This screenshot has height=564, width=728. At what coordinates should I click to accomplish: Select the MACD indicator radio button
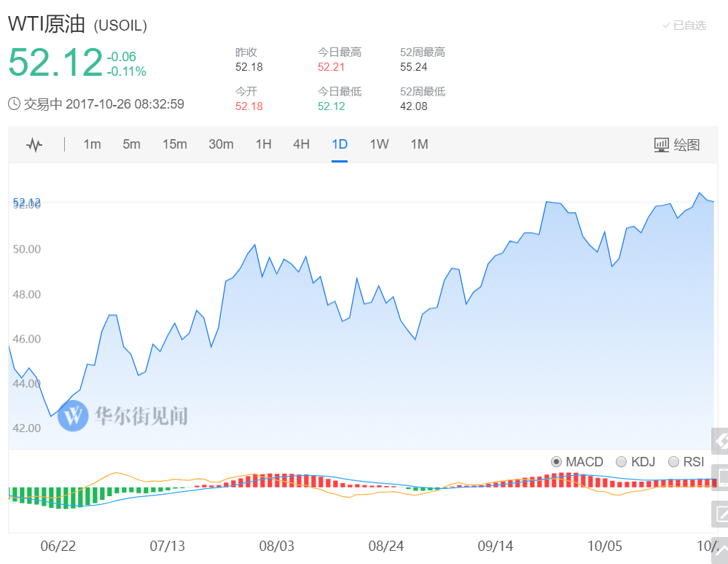pyautogui.click(x=556, y=462)
